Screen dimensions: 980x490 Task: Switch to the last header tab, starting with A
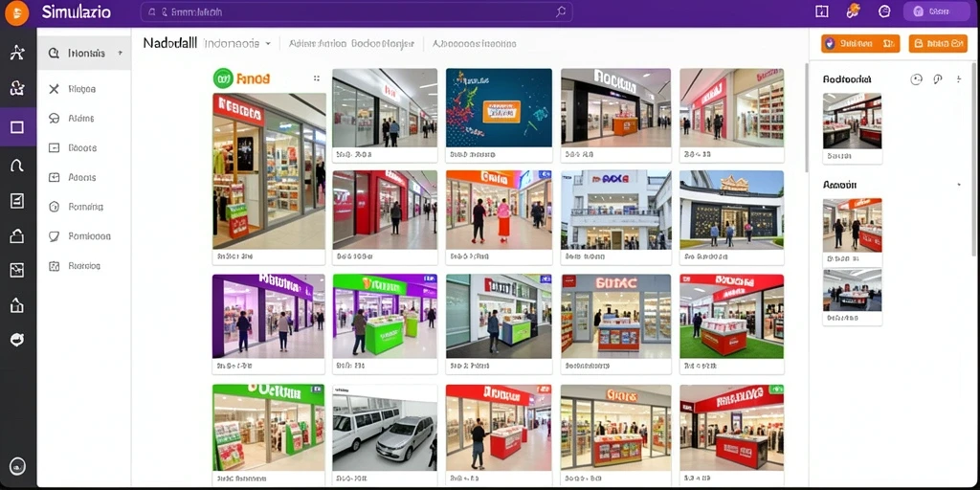[x=475, y=44]
